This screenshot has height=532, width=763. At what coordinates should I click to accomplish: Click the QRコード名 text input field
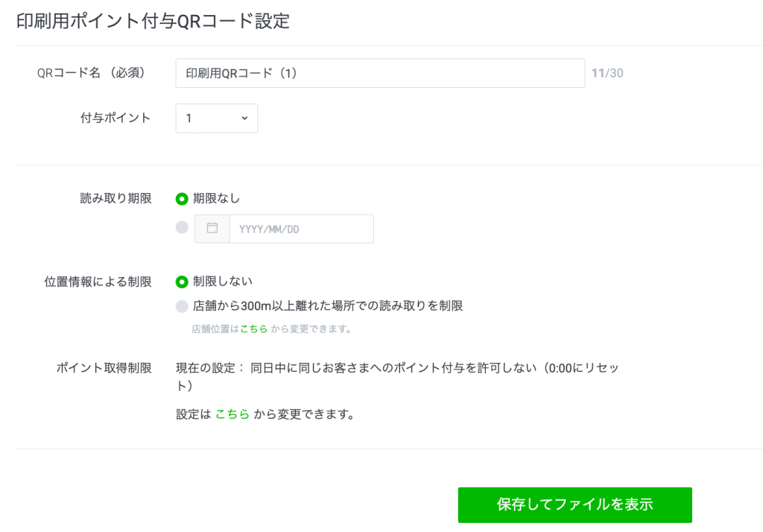380,72
